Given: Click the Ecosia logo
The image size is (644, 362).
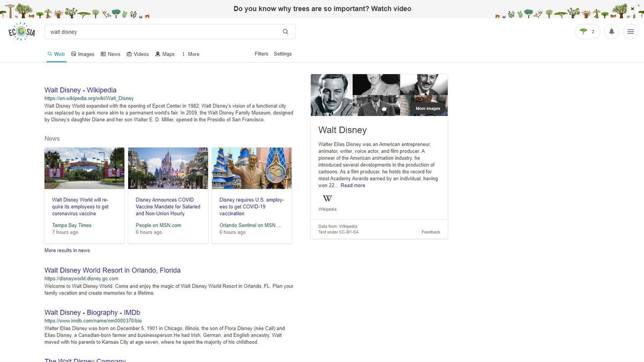Looking at the screenshot, I should (x=20, y=31).
